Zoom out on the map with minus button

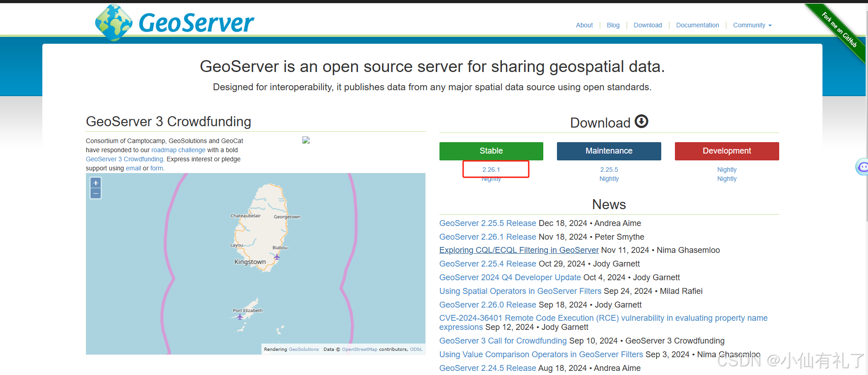(x=96, y=193)
